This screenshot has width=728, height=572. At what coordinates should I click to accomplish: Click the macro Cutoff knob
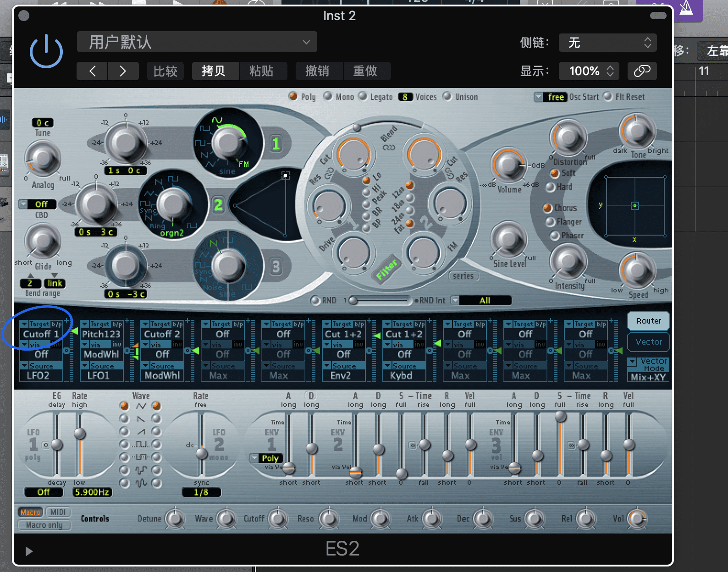coord(277,519)
